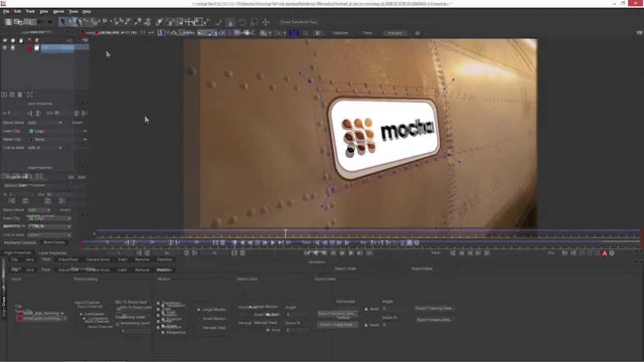Open the Edit menu
The height and width of the screenshot is (362, 644).
[18, 11]
